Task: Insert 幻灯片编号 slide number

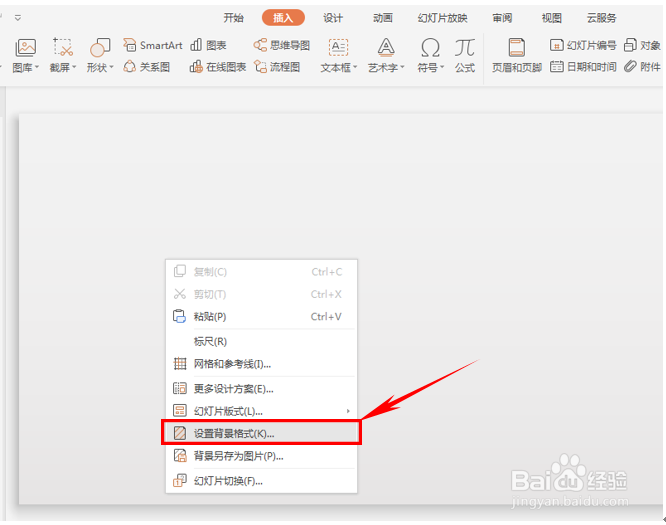Action: [583, 45]
